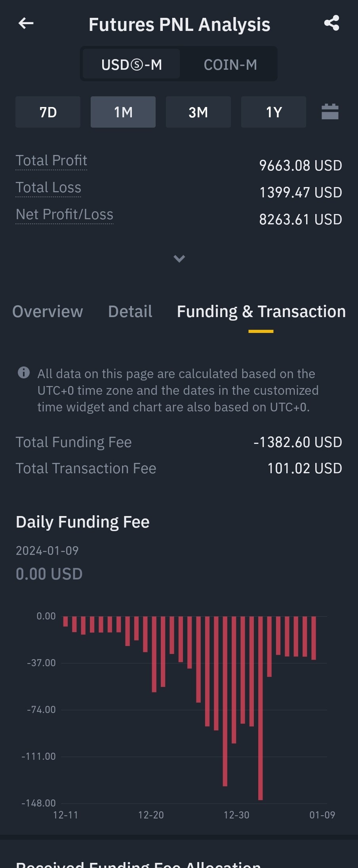Tap the first bar in funding chart
The image size is (358, 868).
tap(65, 621)
